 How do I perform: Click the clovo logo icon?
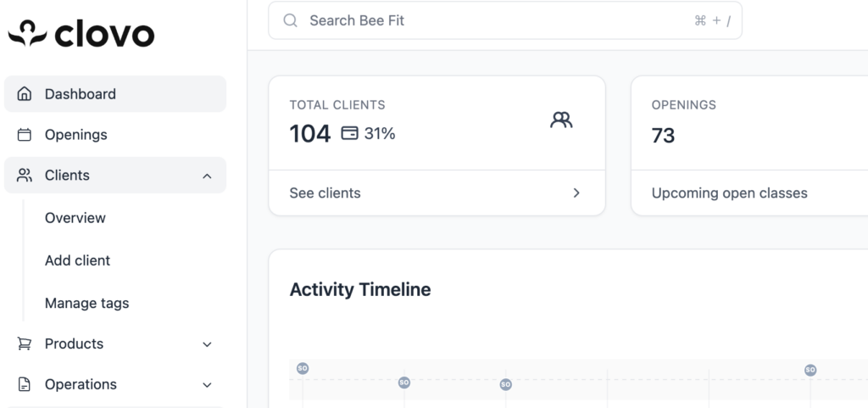click(28, 33)
